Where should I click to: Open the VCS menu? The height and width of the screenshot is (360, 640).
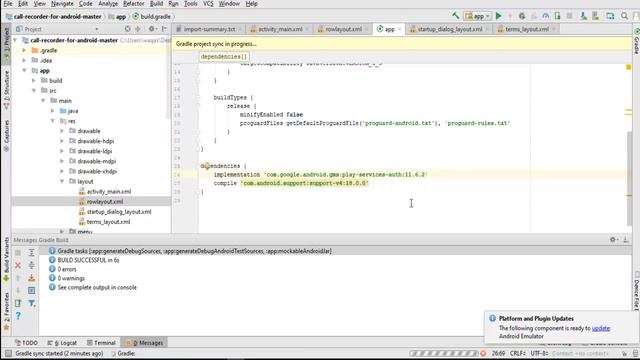pyautogui.click(x=208, y=4)
